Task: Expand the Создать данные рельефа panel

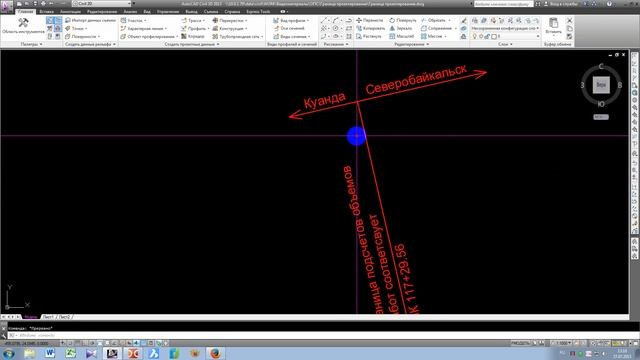Action: pyautogui.click(x=90, y=44)
